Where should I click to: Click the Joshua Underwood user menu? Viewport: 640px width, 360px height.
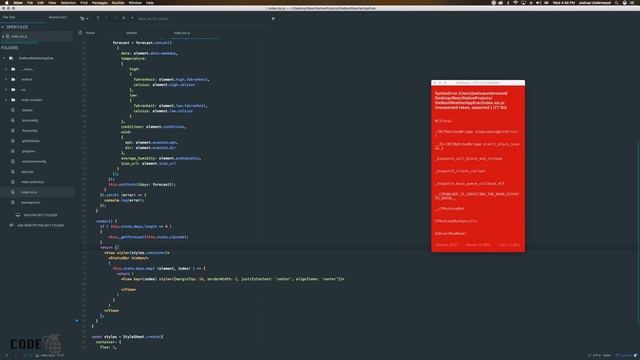(x=595, y=2)
